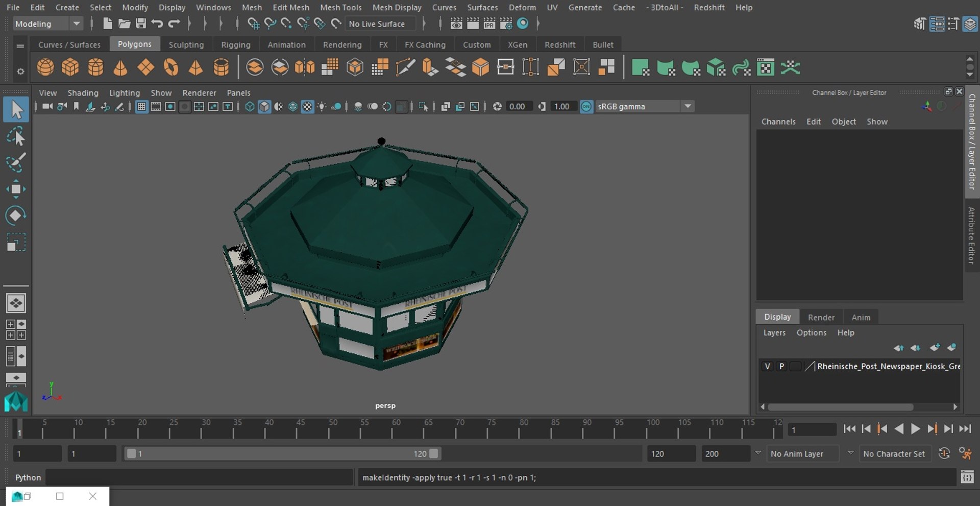Screen dimensions: 980x506
Task: Toggle layer visibility V box
Action: [x=767, y=366]
